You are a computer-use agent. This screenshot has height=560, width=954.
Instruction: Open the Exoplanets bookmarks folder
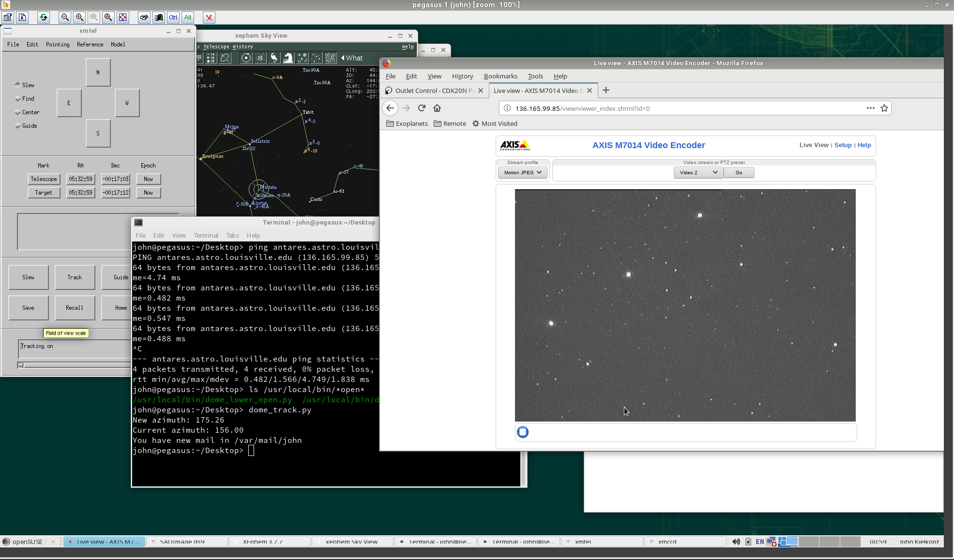[x=407, y=124]
